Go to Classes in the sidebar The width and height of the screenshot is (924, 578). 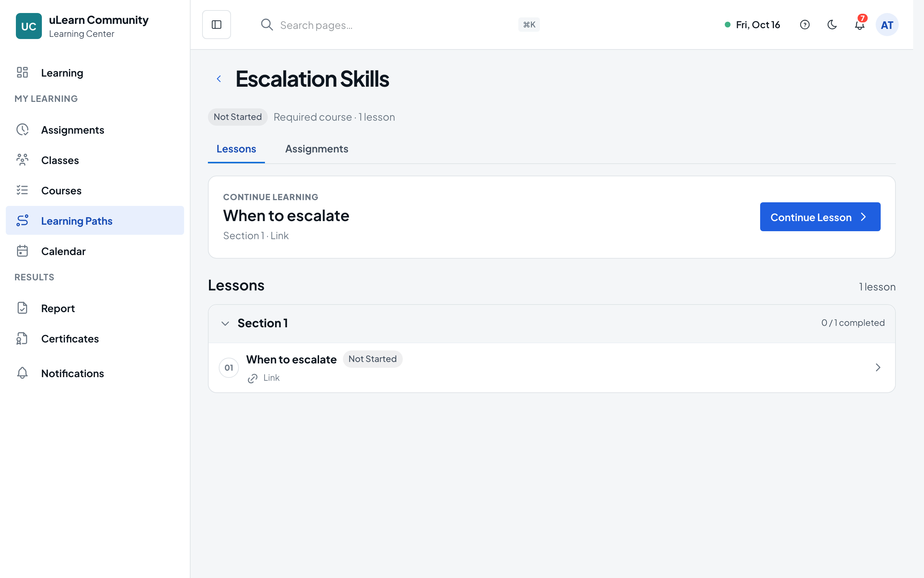(x=95, y=160)
